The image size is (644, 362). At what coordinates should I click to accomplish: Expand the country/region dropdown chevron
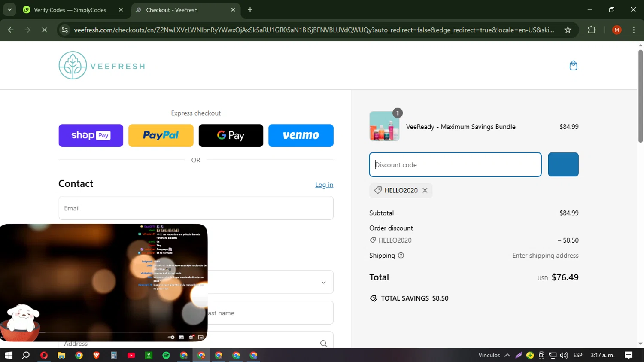(324, 282)
